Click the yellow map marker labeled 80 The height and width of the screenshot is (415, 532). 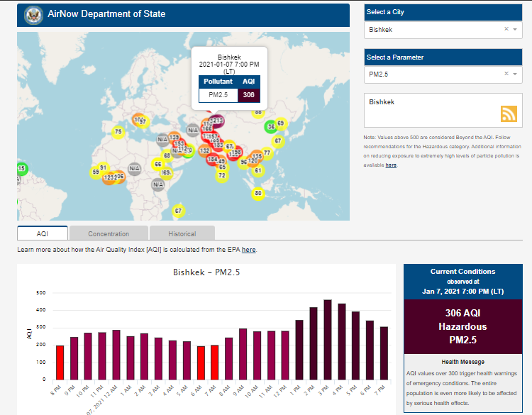(258, 193)
